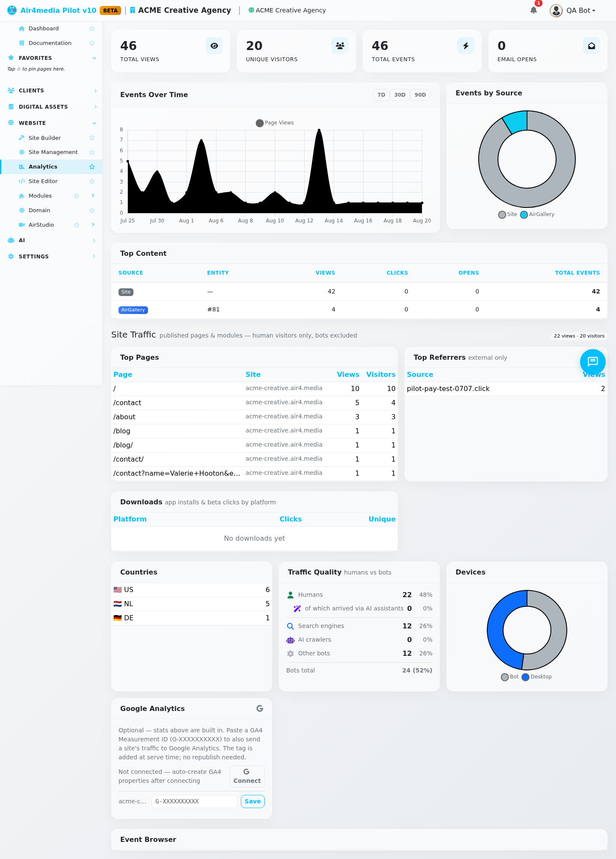Open Site Management in the sidebar

click(53, 152)
